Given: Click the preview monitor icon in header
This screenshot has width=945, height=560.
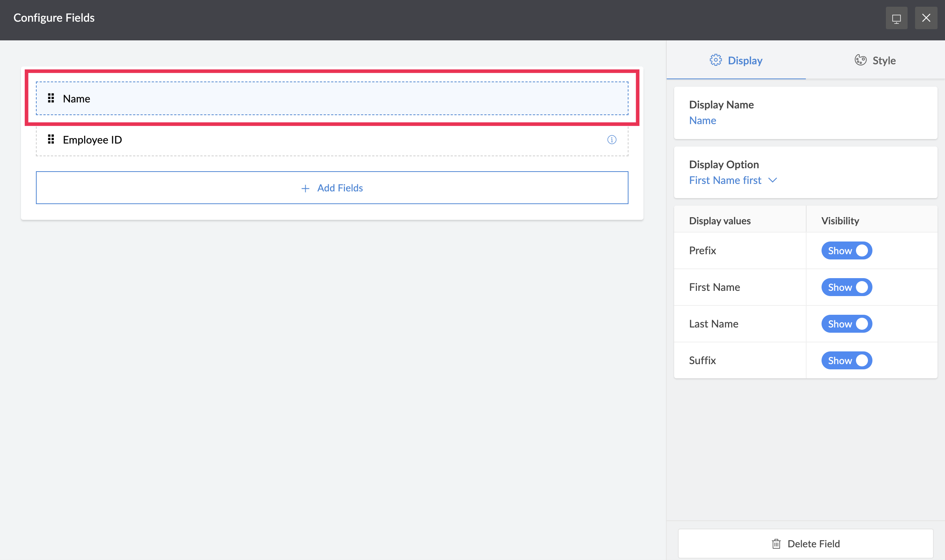Looking at the screenshot, I should point(896,18).
